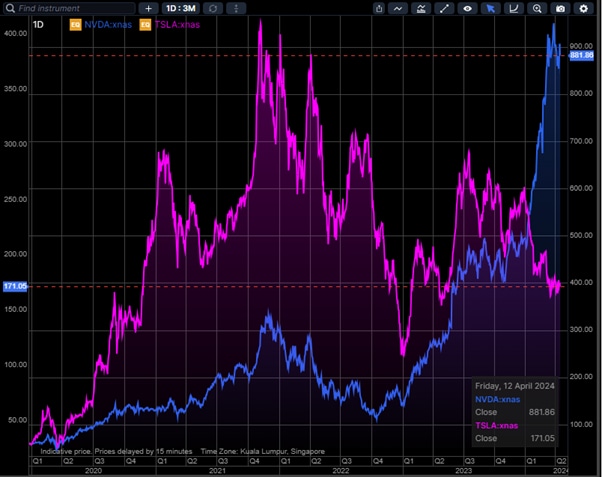Click the 881.86 price tag on right axis
Image resolution: width=602 pixels, height=477 pixels.
click(582, 55)
